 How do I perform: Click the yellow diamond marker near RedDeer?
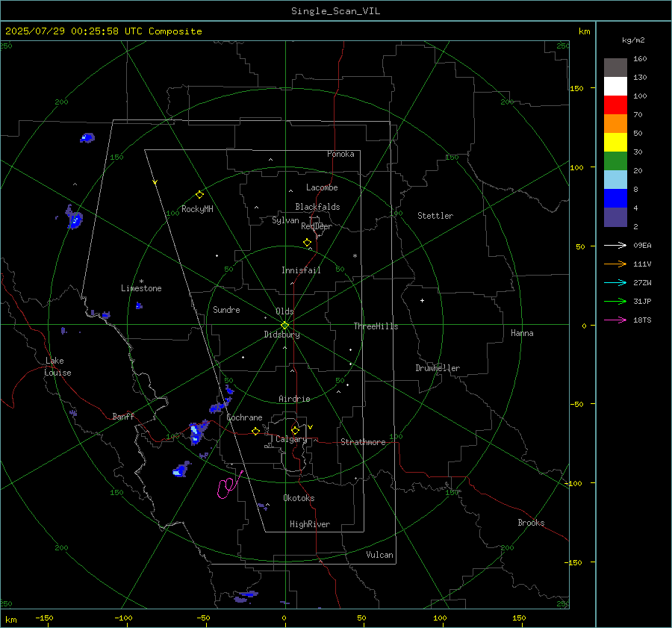pyautogui.click(x=307, y=243)
